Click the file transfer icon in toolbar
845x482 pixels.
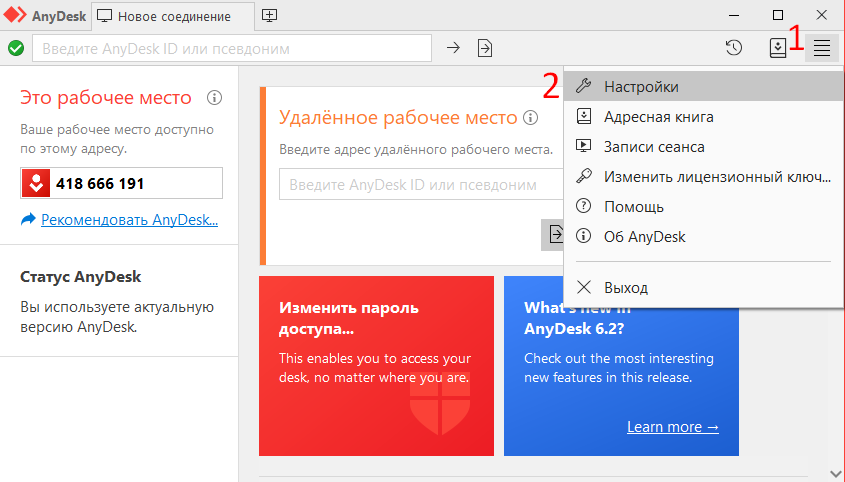pos(485,47)
